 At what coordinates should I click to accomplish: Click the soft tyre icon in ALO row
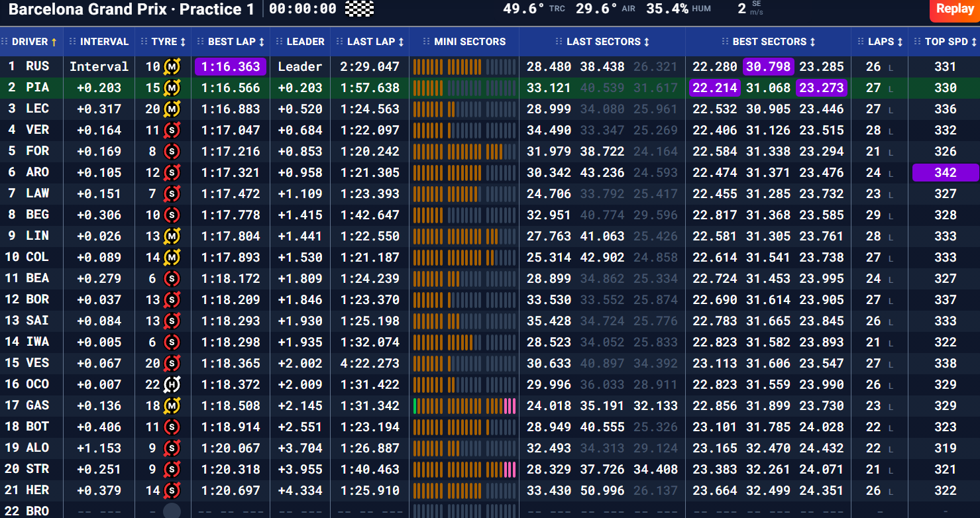[172, 448]
